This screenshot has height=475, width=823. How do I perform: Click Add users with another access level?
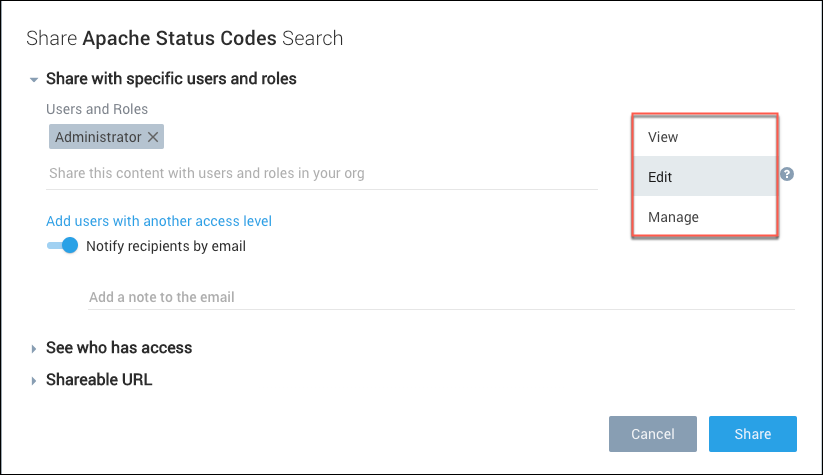pos(159,221)
